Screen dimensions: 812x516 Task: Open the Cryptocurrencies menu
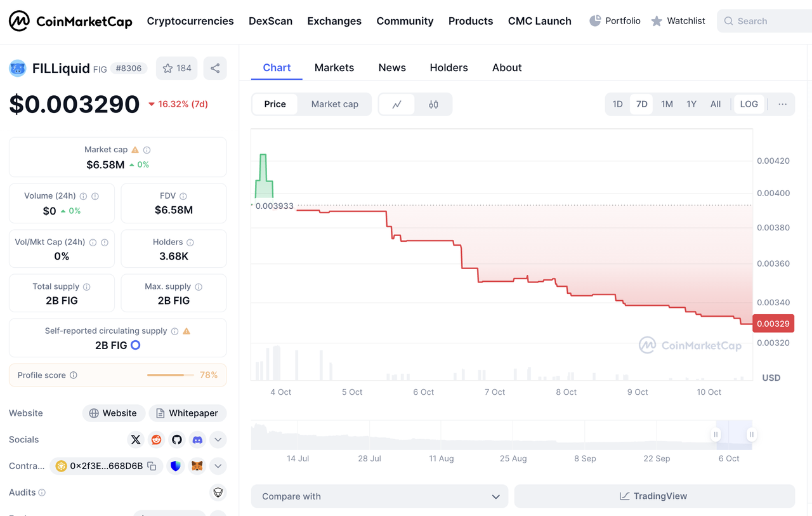click(190, 21)
